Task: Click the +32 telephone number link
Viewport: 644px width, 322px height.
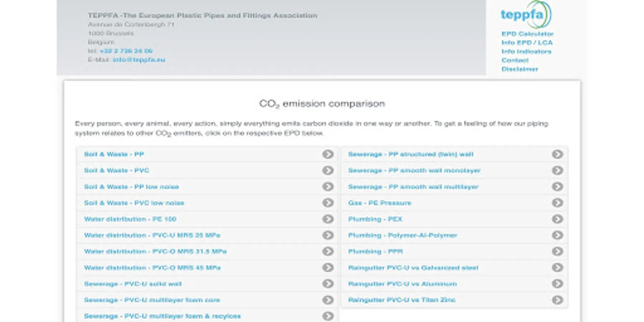Action: [x=126, y=51]
